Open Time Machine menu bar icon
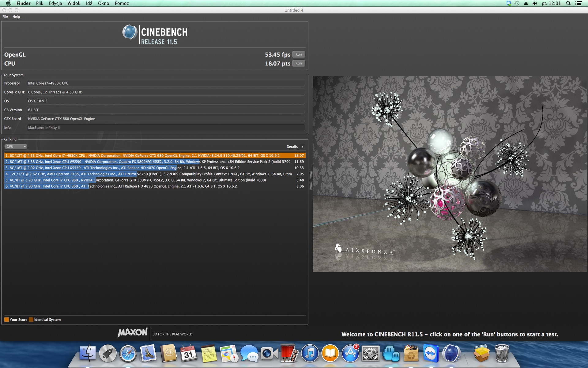Screen dimensions: 588x368 coord(517,3)
